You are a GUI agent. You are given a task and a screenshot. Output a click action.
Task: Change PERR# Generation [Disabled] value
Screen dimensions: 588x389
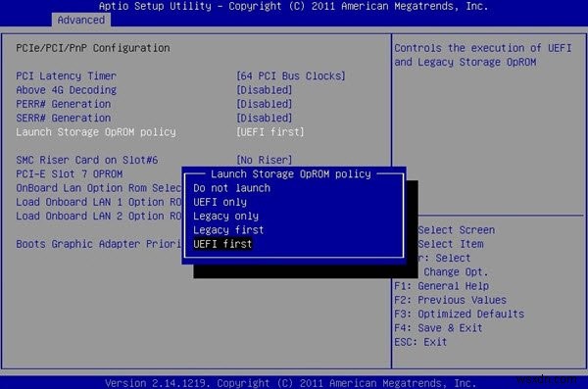pyautogui.click(x=264, y=104)
